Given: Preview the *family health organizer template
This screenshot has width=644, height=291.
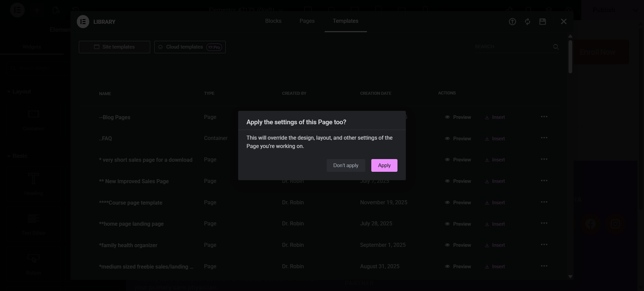Looking at the screenshot, I should [x=458, y=245].
